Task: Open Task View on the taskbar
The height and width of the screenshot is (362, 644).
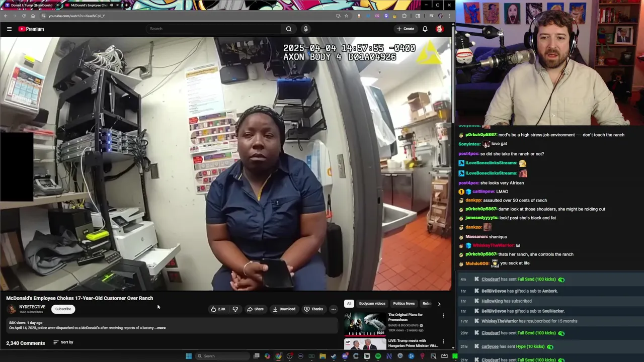Action: tap(257, 356)
